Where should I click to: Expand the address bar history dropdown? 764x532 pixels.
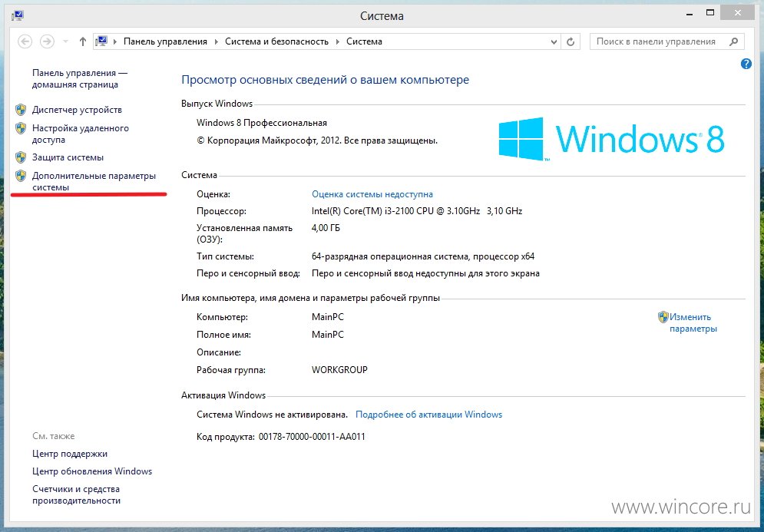pyautogui.click(x=554, y=42)
